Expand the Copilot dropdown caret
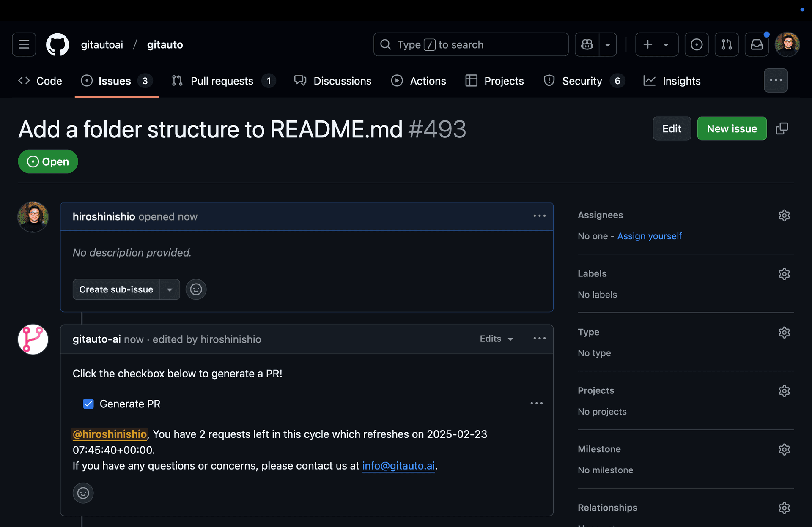The width and height of the screenshot is (812, 527). [608, 44]
